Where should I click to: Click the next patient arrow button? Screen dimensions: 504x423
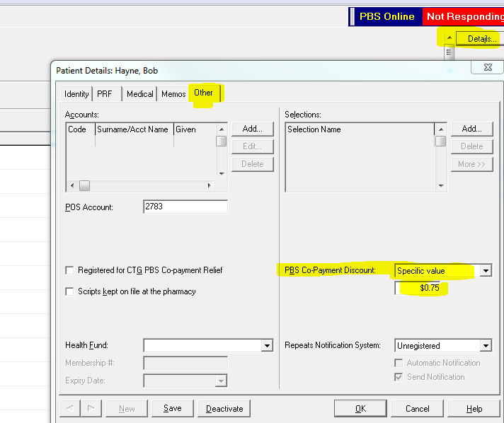(x=90, y=409)
